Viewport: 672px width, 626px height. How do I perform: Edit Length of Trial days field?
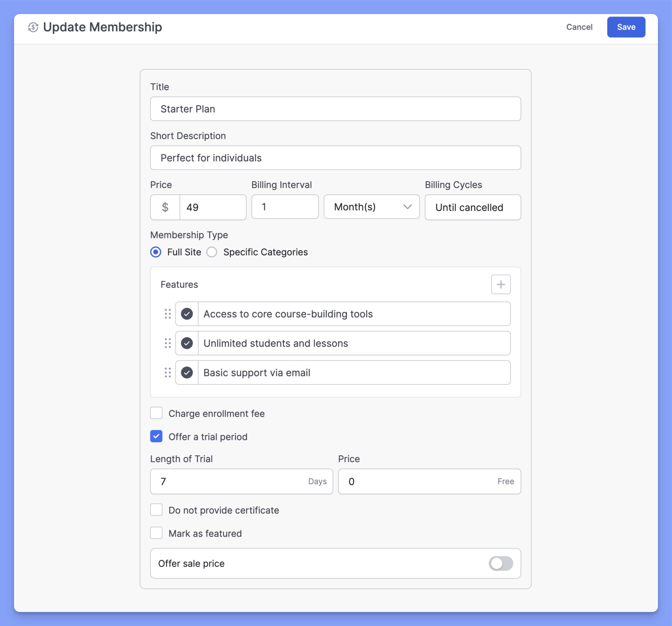coord(241,481)
